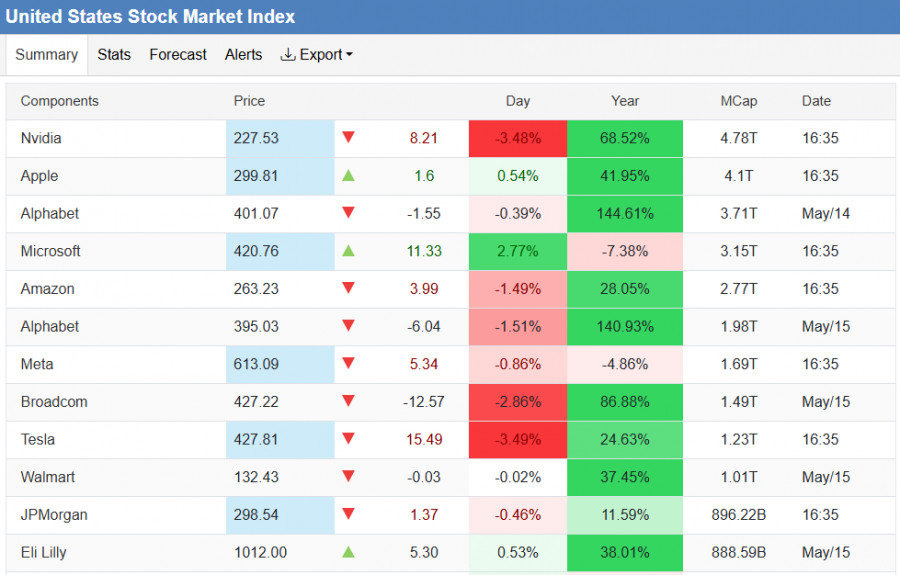Click the 15.49 change value for Tesla
This screenshot has width=900, height=575.
[x=424, y=440]
